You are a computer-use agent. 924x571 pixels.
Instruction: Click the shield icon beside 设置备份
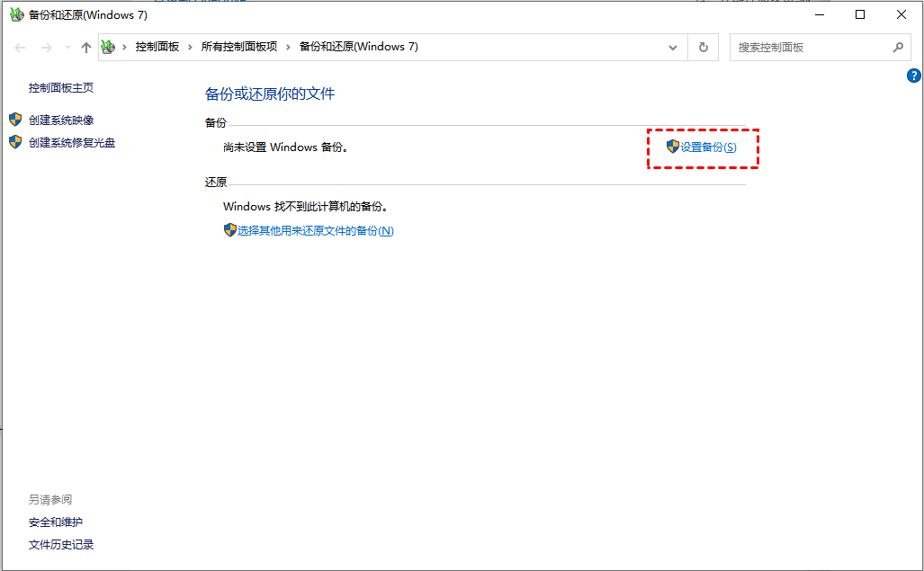pos(673,147)
